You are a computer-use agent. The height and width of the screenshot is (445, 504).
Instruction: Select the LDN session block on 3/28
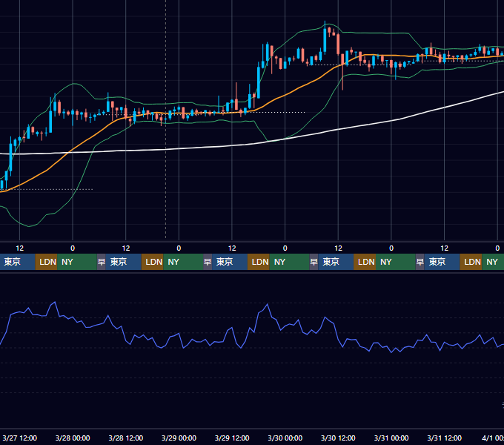[153, 262]
